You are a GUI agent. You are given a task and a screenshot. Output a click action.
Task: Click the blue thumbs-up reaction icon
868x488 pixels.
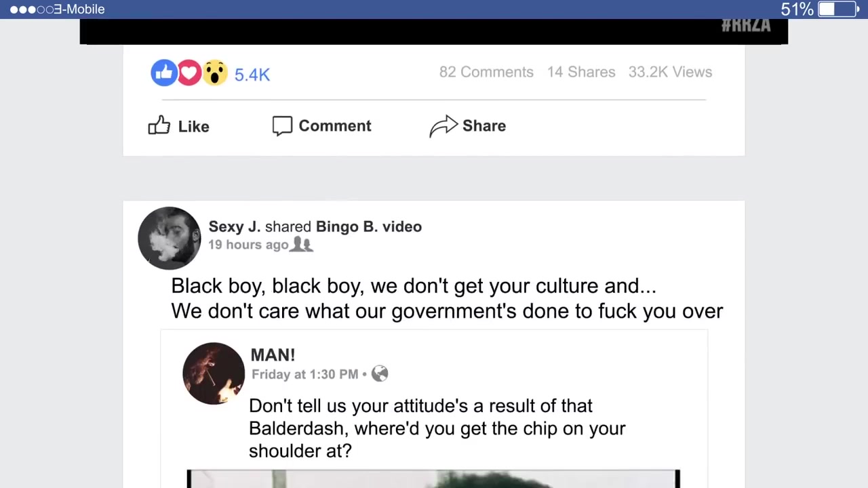tap(163, 73)
